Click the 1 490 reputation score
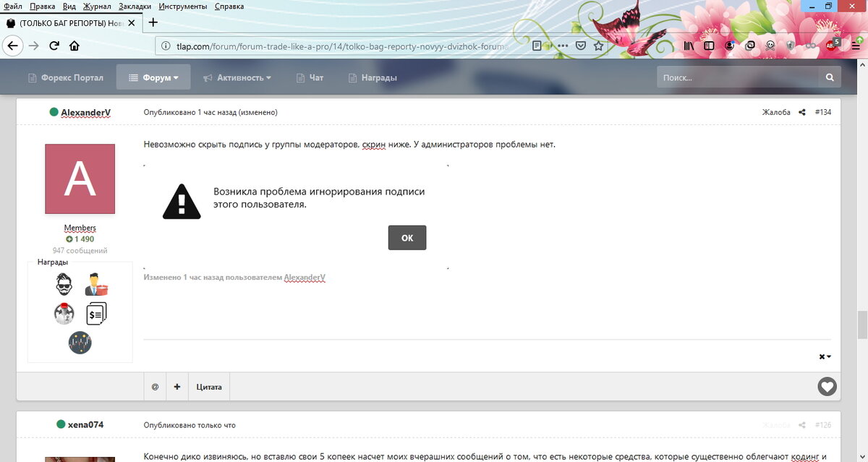 80,239
